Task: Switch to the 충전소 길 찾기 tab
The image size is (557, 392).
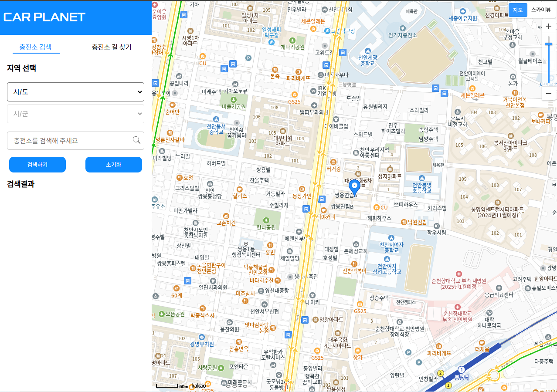Action: coord(112,47)
